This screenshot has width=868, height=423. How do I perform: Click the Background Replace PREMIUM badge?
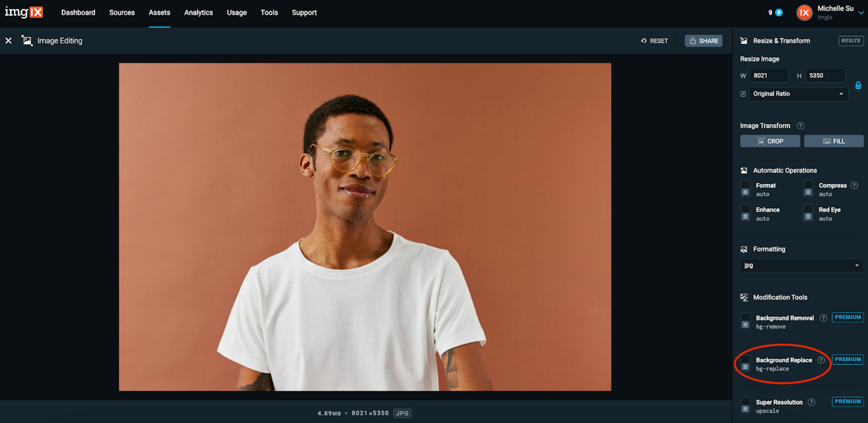pyautogui.click(x=847, y=359)
